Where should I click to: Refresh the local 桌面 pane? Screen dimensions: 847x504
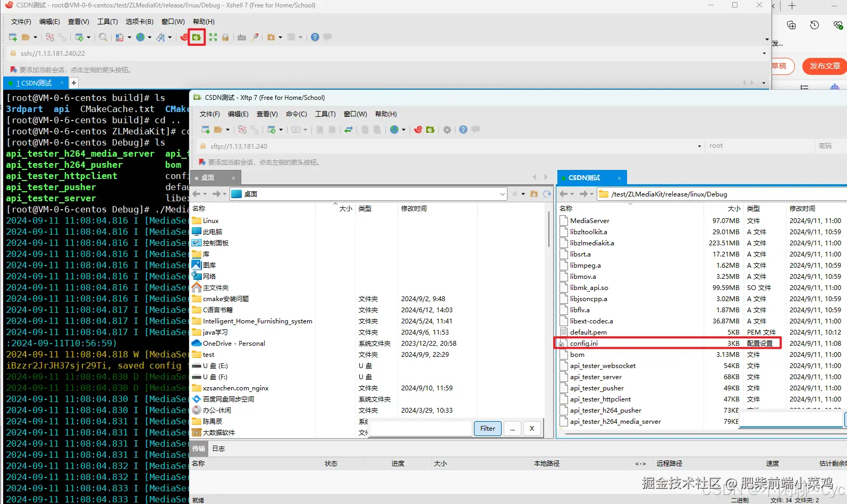pos(547,194)
